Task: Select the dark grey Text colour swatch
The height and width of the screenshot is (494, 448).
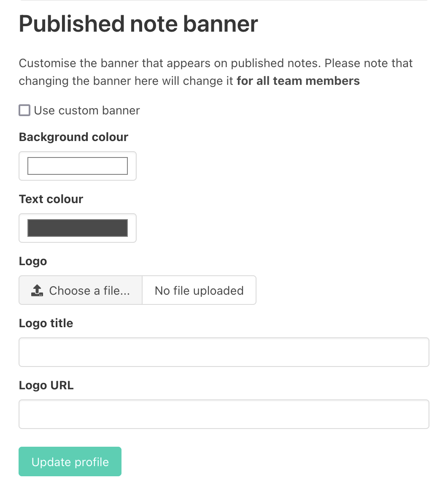Action: pos(77,228)
